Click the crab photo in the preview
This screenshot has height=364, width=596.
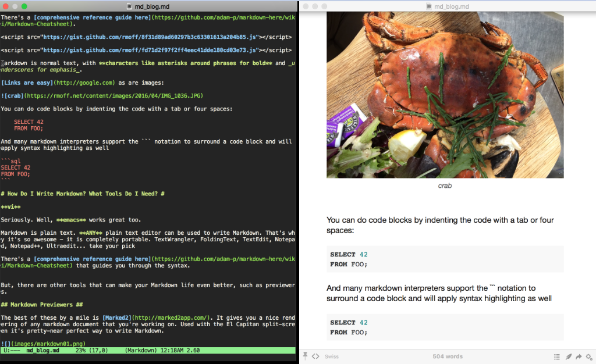(445, 95)
